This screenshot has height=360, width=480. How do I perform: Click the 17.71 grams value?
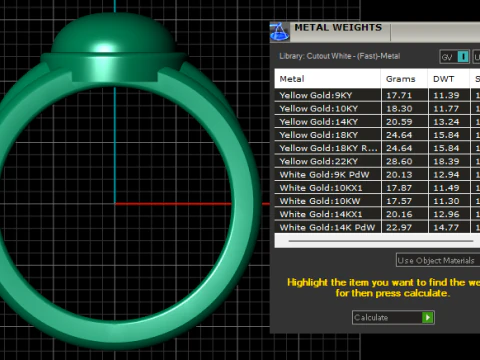(399, 95)
